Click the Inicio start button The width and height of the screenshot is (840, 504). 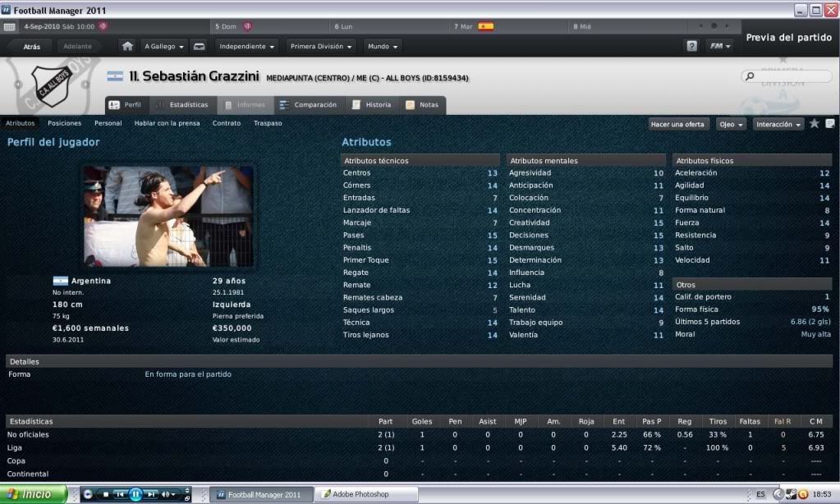33,494
